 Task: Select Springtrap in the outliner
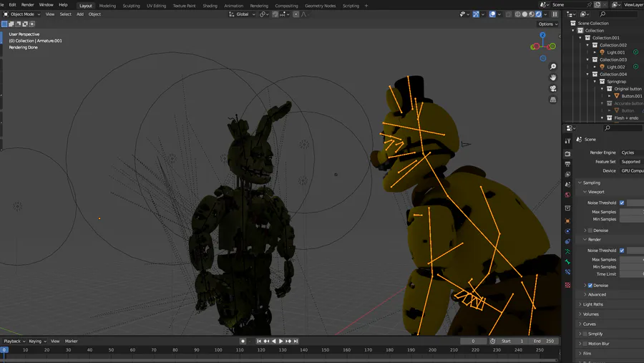pos(617,82)
